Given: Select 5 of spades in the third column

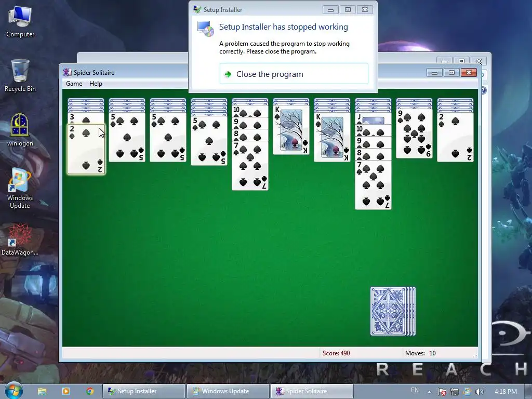Looking at the screenshot, I should click(168, 137).
